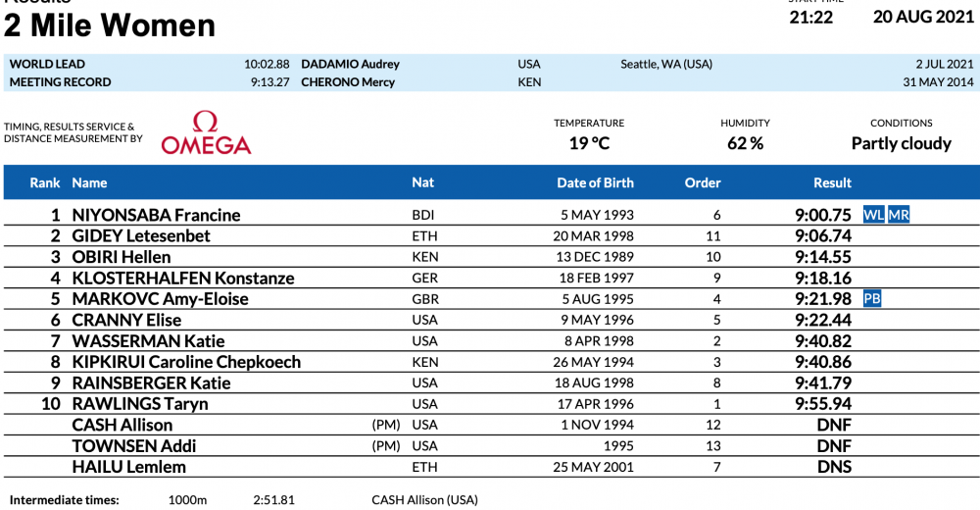Select athlete NIYONSABA Francine
This screenshot has width=980, height=510.
tap(156, 216)
